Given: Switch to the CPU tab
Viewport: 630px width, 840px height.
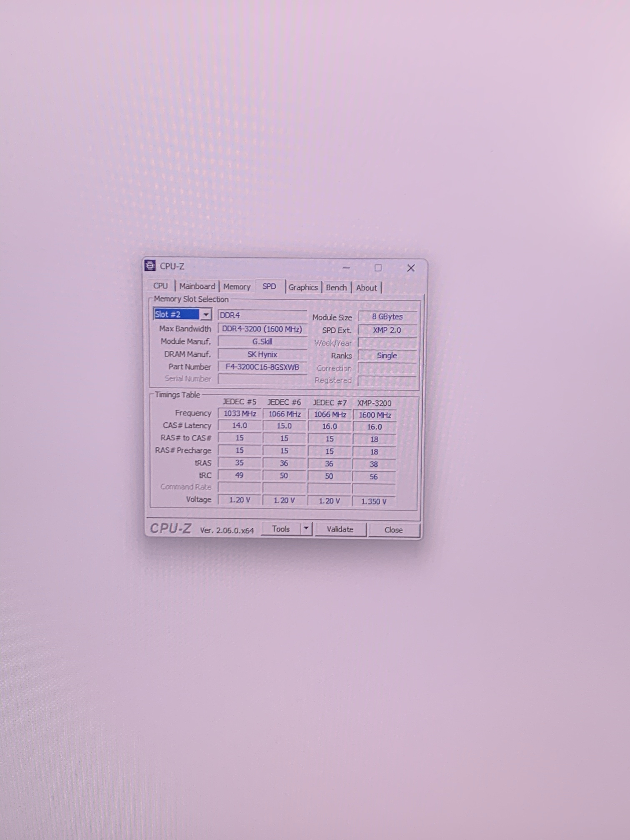Looking at the screenshot, I should tap(160, 286).
